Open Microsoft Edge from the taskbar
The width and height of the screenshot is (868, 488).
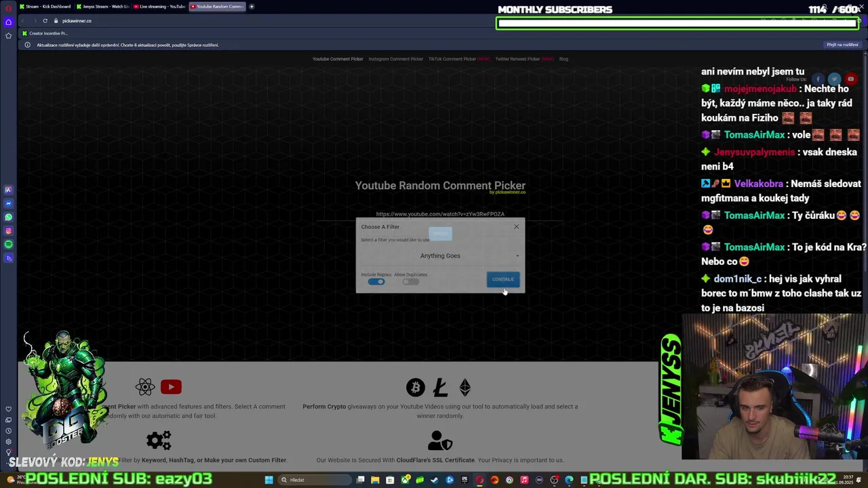coord(569,480)
